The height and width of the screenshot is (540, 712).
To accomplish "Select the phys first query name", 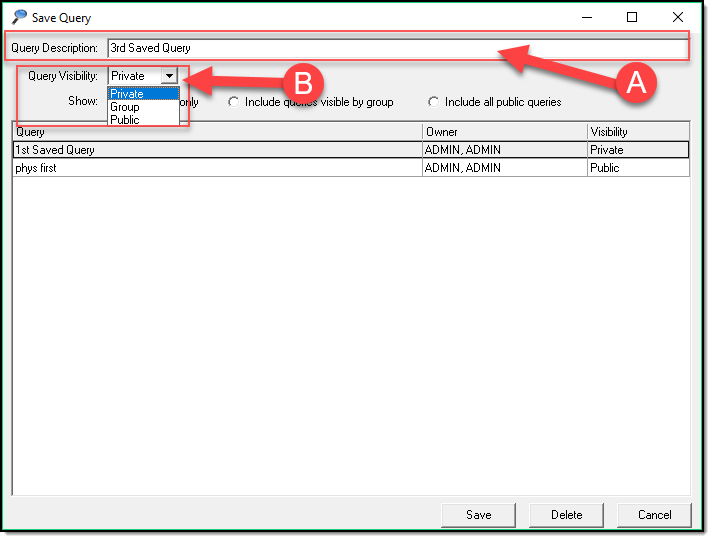I will coord(38,168).
